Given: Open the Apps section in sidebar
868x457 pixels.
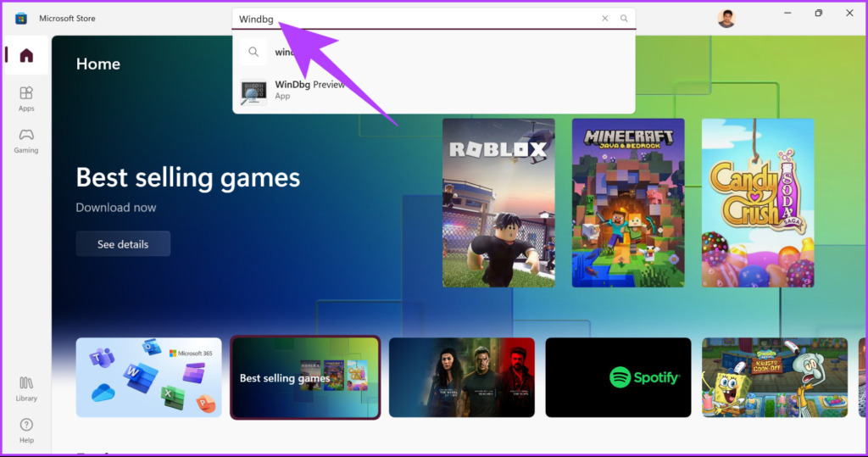Looking at the screenshot, I should pyautogui.click(x=26, y=99).
